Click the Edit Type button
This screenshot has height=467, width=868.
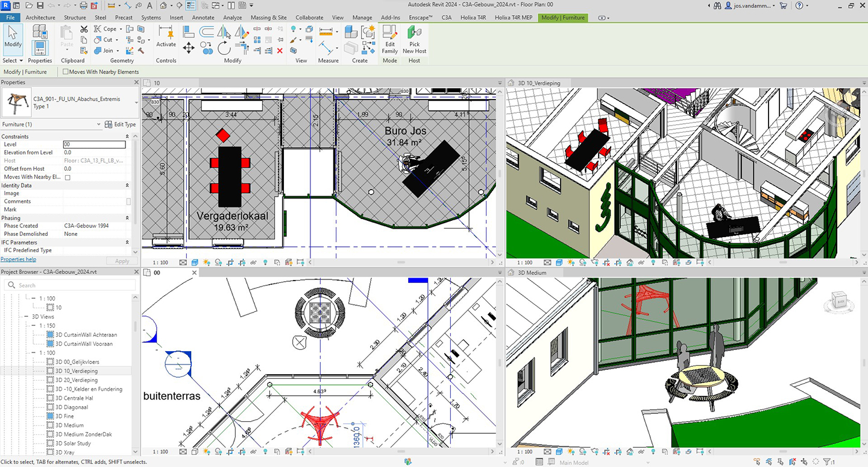pyautogui.click(x=121, y=124)
